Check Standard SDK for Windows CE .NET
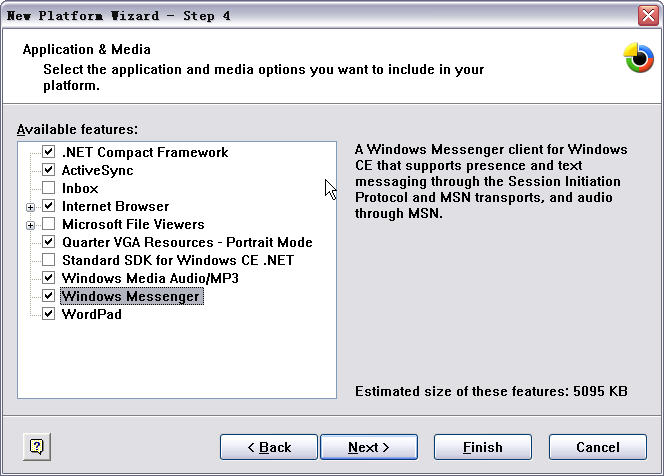 (48, 260)
